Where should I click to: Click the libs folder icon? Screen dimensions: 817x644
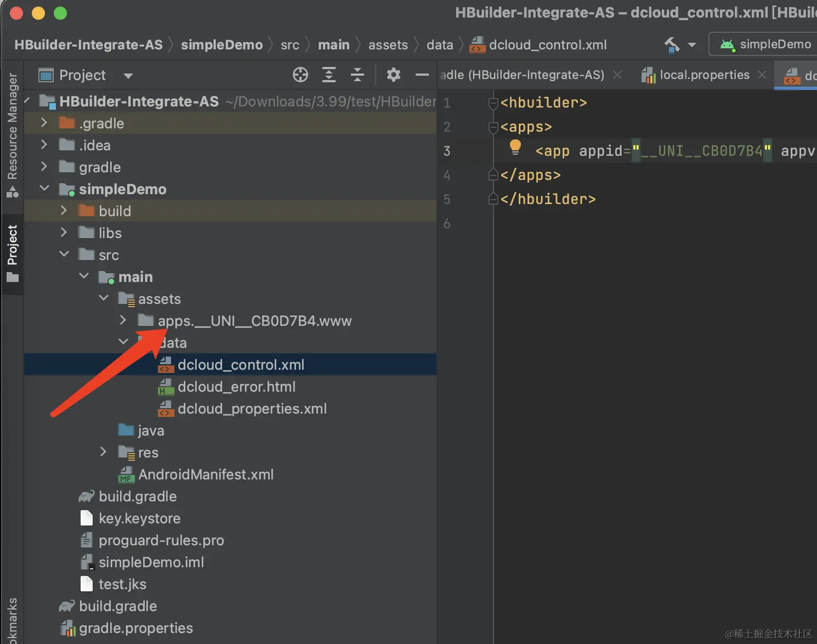[x=87, y=233]
